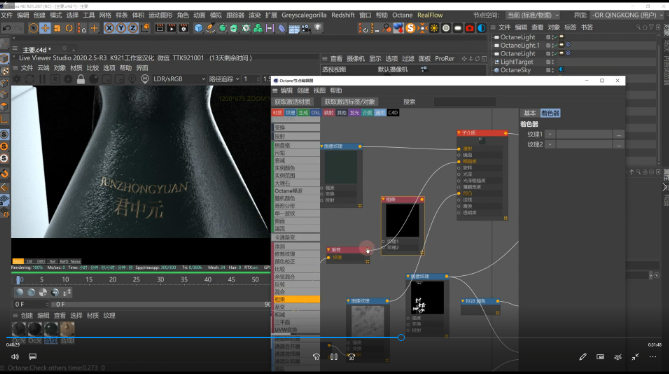Viewport: 669px width, 374px height.
Task: Collapse the RGB spectrum node
Action: click(463, 301)
